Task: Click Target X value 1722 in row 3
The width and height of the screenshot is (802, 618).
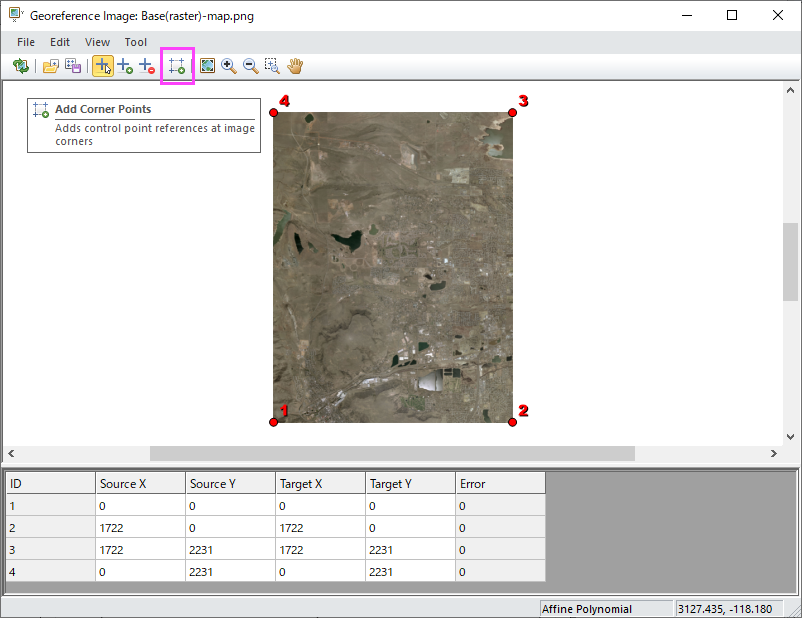Action: click(321, 550)
